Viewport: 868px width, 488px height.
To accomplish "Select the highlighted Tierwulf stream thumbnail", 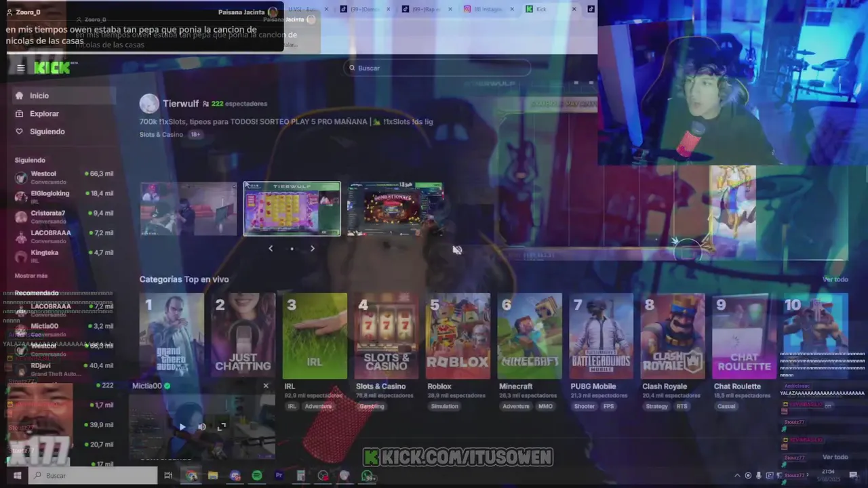I will pos(292,209).
